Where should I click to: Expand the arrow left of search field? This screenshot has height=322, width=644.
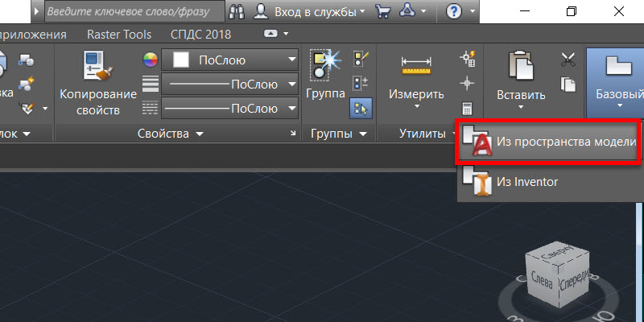click(36, 11)
